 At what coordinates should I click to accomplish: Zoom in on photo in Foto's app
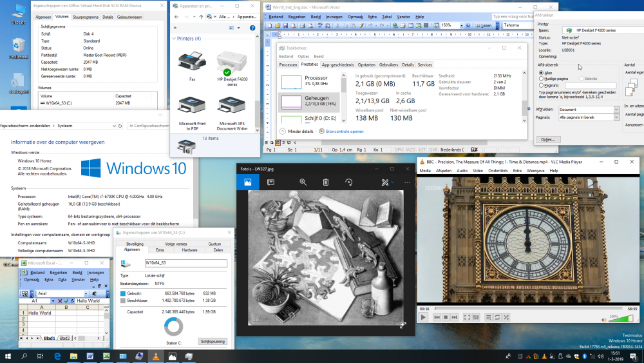tap(303, 182)
